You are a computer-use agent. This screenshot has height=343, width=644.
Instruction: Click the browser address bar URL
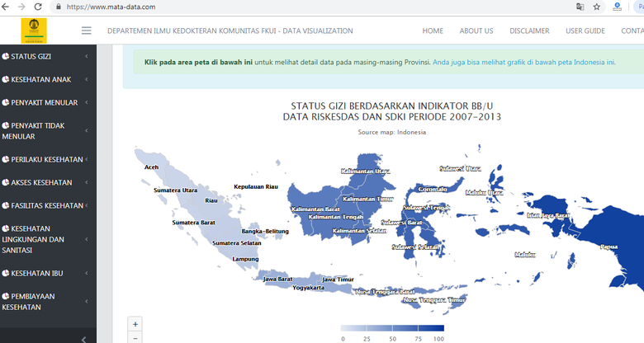click(111, 7)
